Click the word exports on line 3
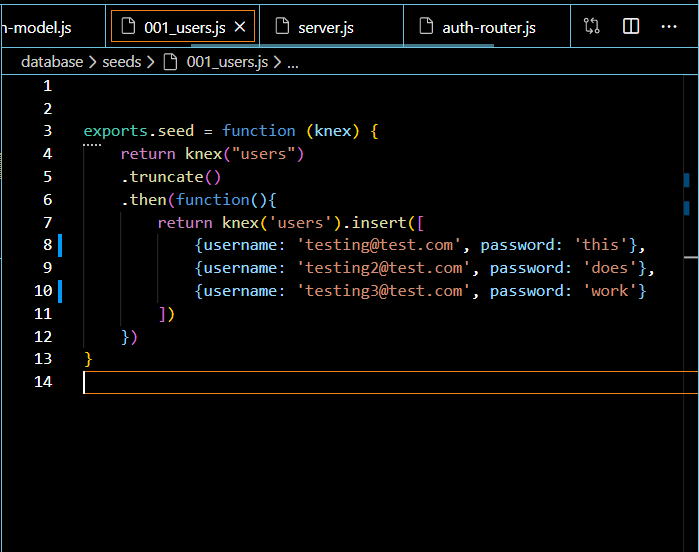 [115, 131]
